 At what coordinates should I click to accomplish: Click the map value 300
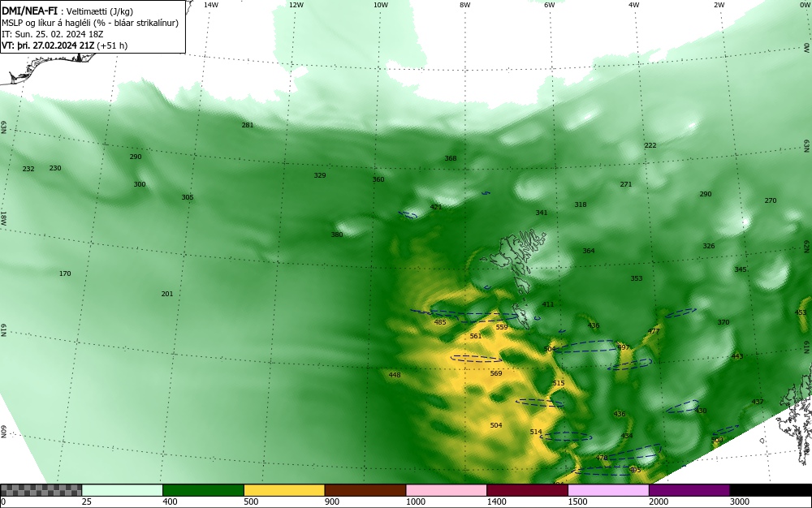140,184
